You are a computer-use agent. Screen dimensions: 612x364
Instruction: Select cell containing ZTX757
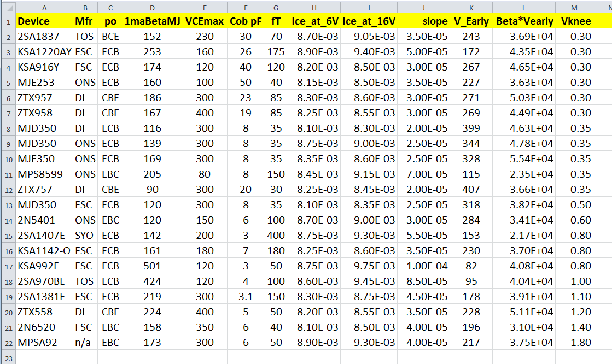pos(44,190)
